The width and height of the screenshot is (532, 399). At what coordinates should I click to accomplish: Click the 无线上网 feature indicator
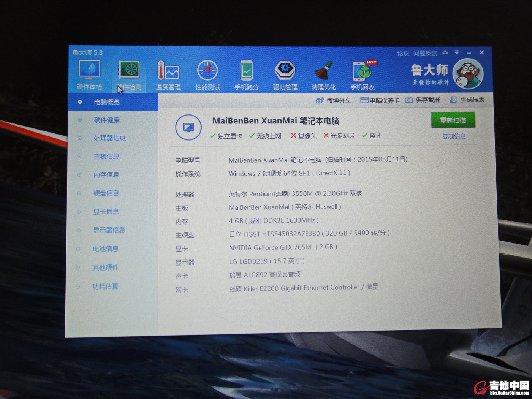265,136
